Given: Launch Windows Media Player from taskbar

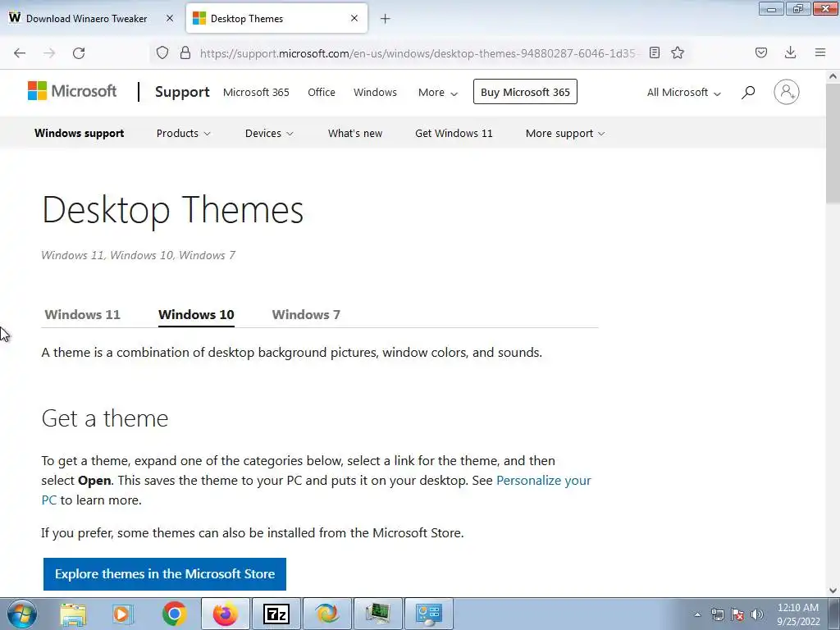Looking at the screenshot, I should (123, 614).
